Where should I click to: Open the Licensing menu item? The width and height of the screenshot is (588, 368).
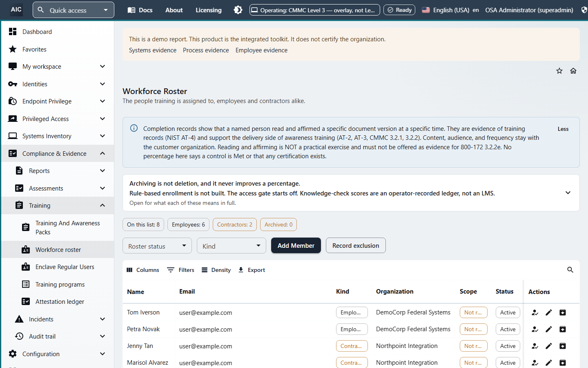(209, 10)
